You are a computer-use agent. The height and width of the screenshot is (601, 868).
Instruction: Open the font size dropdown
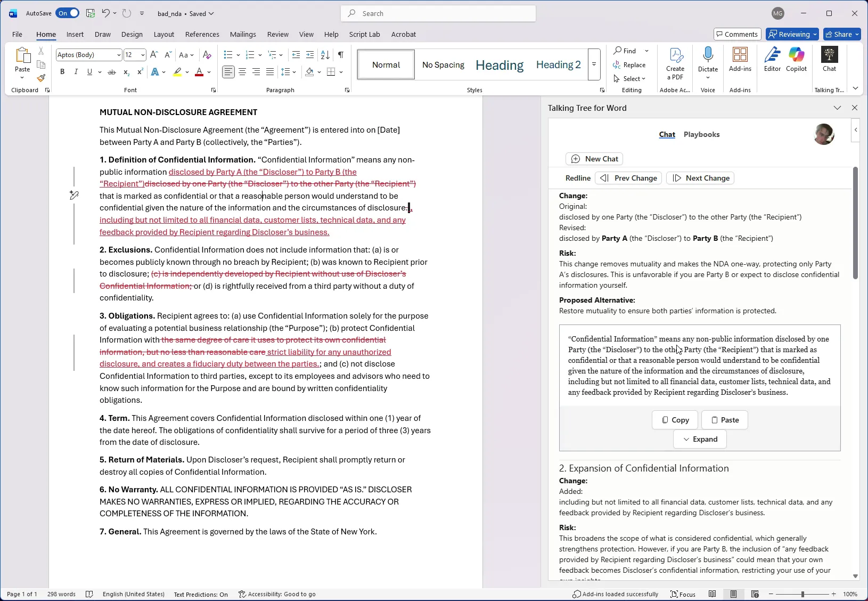click(x=142, y=55)
